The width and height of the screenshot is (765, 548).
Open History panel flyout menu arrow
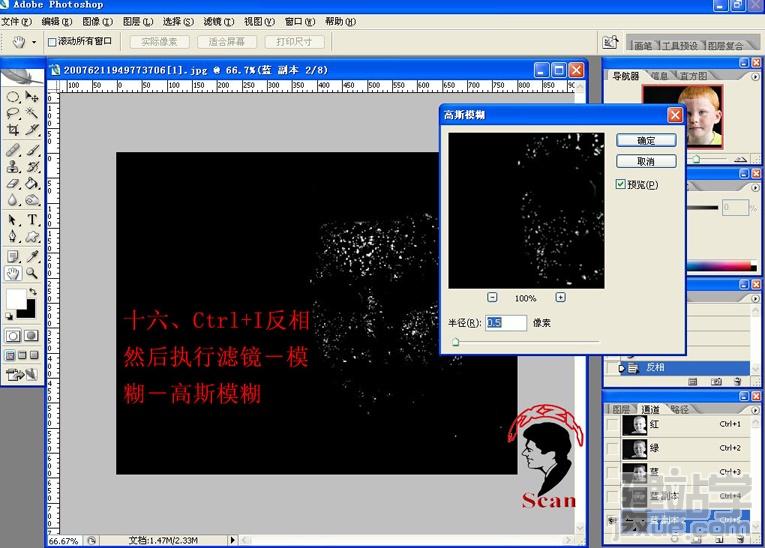(x=755, y=298)
